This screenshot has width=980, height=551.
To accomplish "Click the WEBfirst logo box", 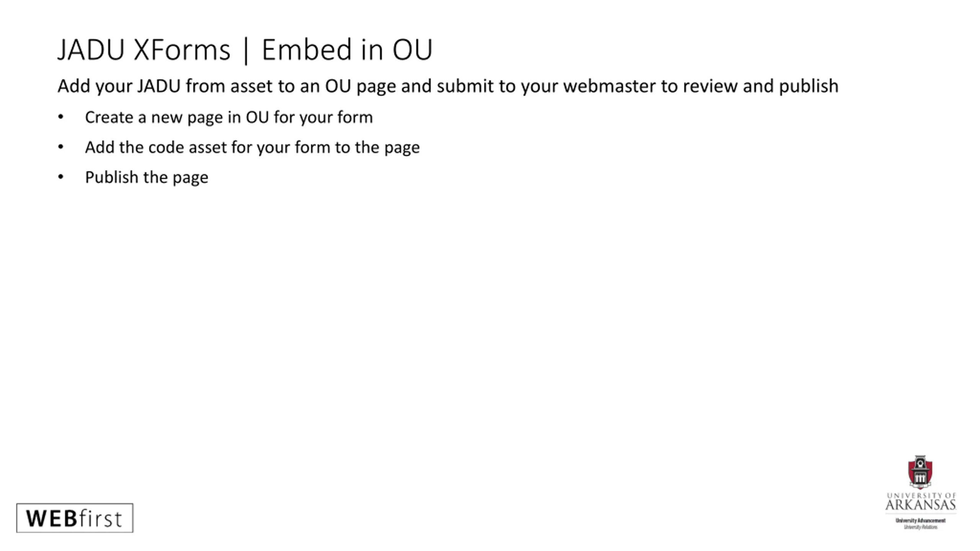I will tap(75, 518).
